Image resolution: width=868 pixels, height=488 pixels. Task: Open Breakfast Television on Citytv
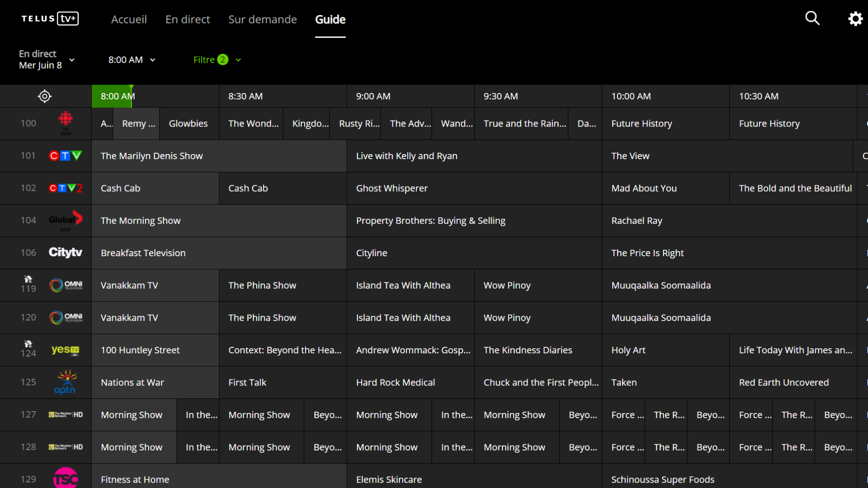[x=219, y=253]
